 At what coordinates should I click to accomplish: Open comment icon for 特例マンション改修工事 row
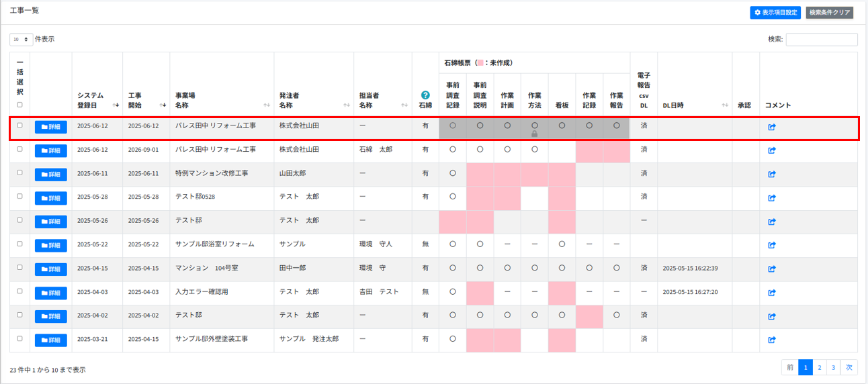(x=771, y=174)
